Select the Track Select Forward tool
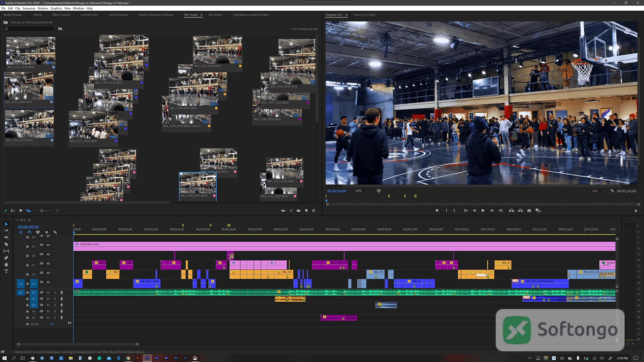Image resolution: width=644 pixels, height=362 pixels. [x=6, y=231]
